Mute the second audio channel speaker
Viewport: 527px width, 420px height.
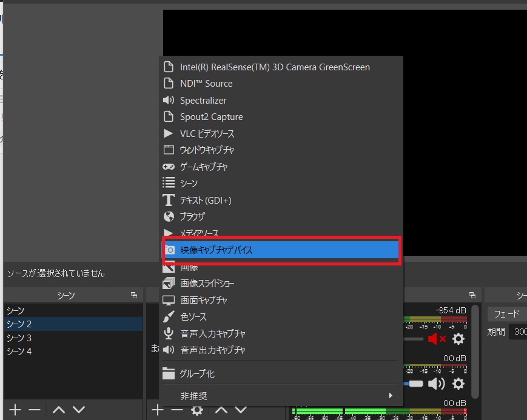(x=436, y=384)
